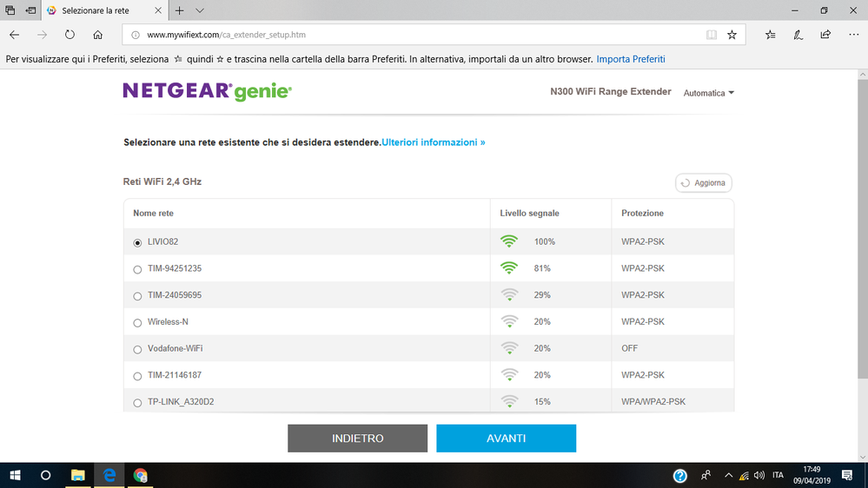Click the OFF protection value for Vodafone-WiFi
Image resolution: width=868 pixels, height=488 pixels.
[629, 348]
